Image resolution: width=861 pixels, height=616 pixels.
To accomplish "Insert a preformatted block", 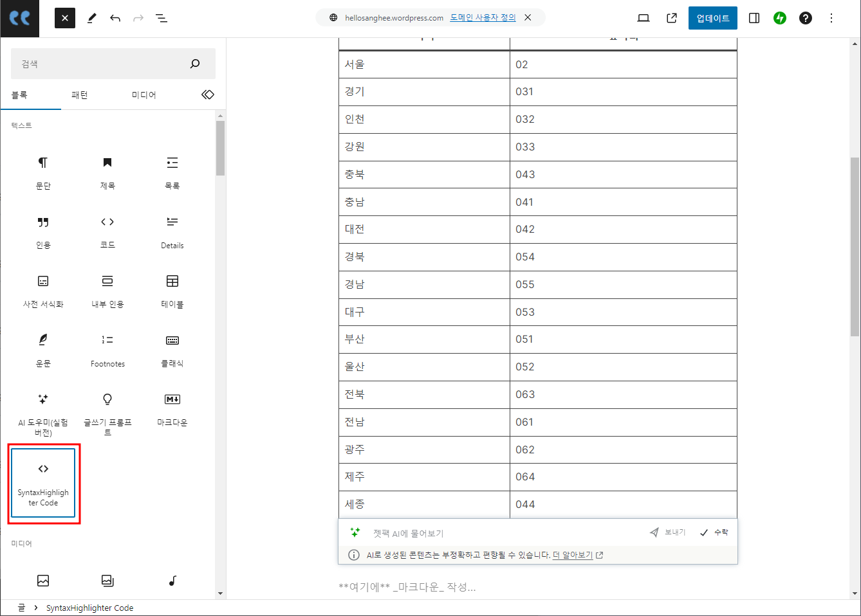I will pos(43,291).
